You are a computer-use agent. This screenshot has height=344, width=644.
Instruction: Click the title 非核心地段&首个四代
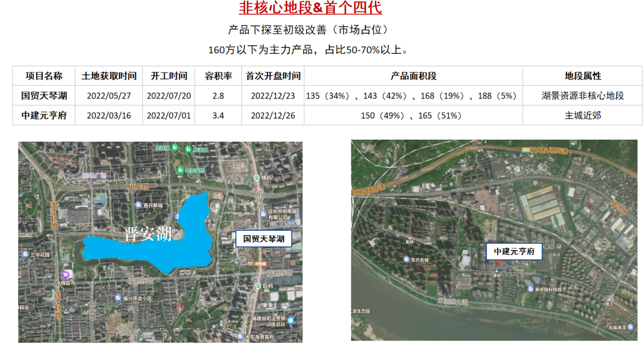(x=310, y=8)
